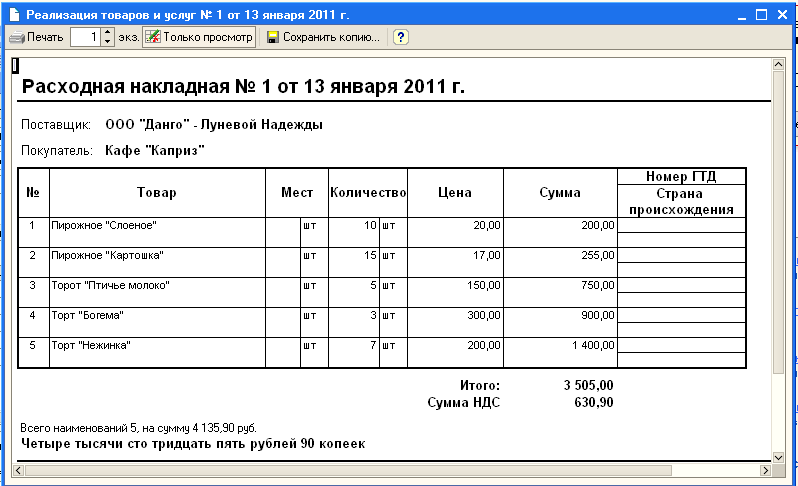This screenshot has width=798, height=486.
Task: Select cell Торт "Нежинка"
Action: 157,353
